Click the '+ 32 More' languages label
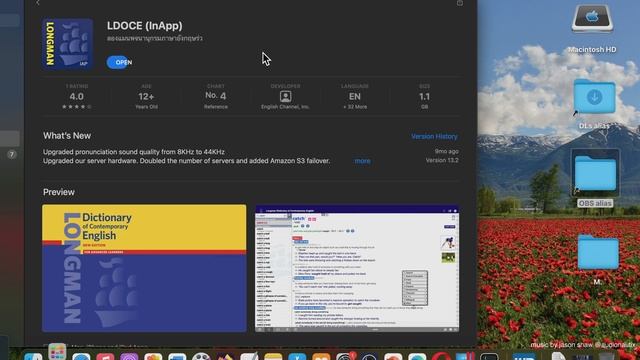This screenshot has height=360, width=640. tap(355, 107)
